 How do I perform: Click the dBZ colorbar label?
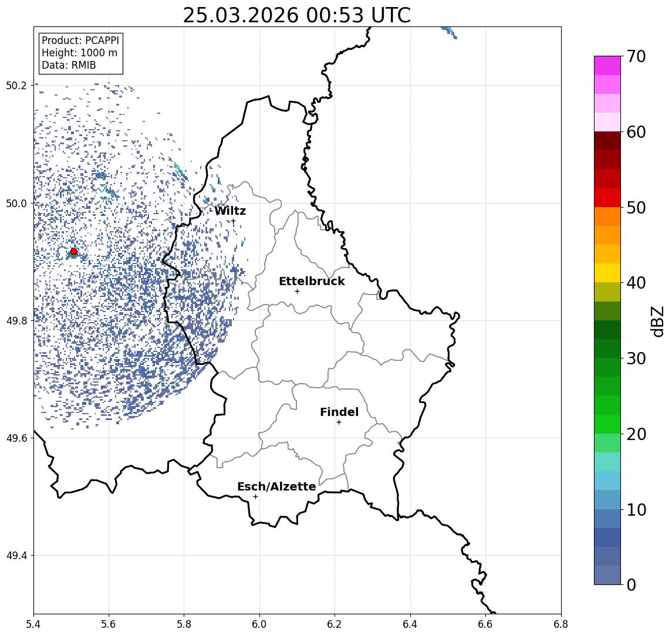(x=657, y=322)
